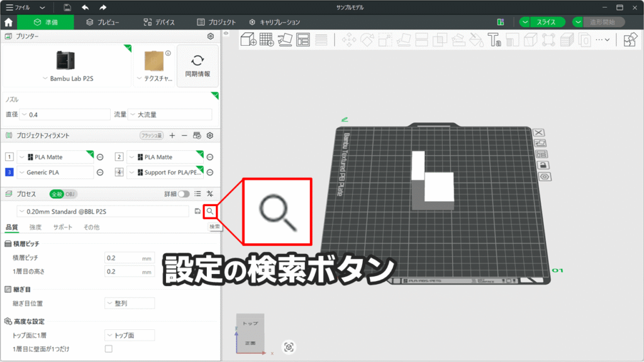The width and height of the screenshot is (644, 362).
Task: Check the 1層目に壁面が1つだけ checkbox
Action: (108, 348)
